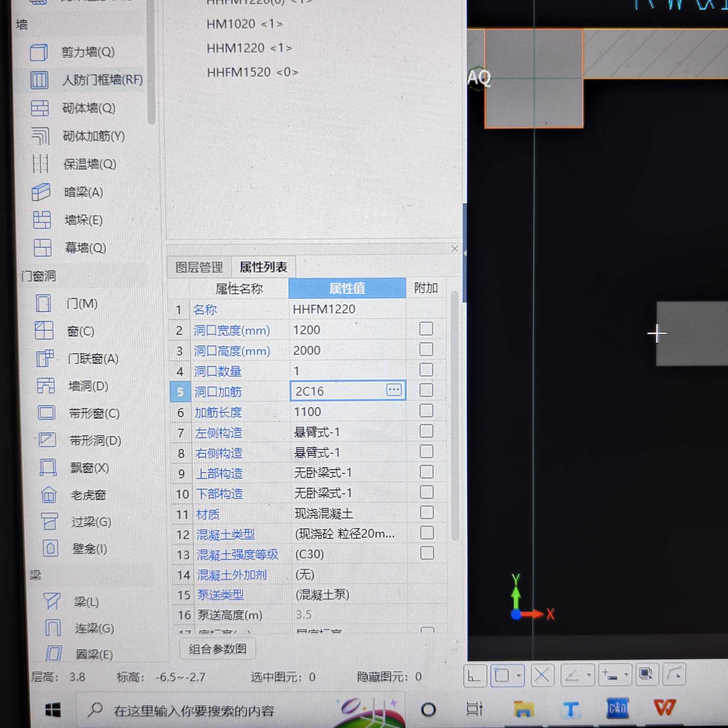Switch to the 属性列表 tab
The height and width of the screenshot is (728, 728).
[x=264, y=267]
